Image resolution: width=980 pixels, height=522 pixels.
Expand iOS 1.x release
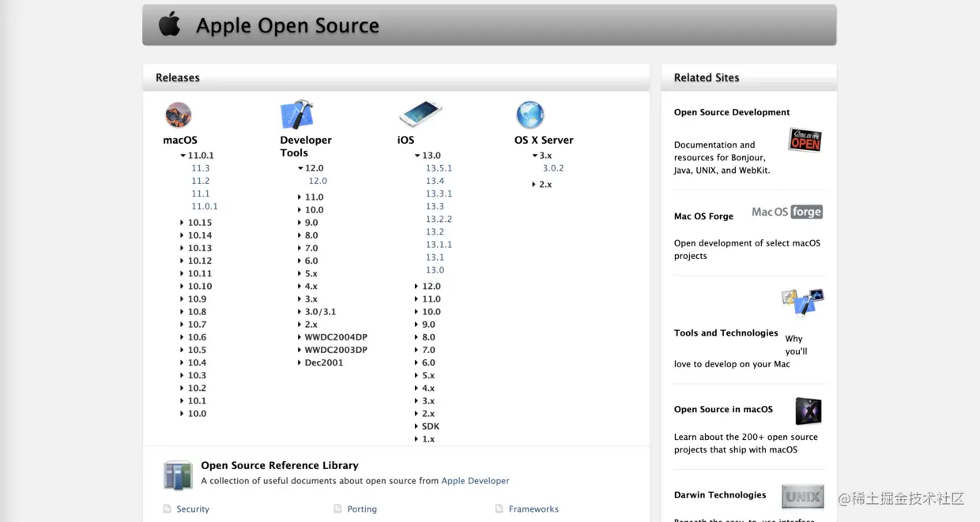(x=416, y=439)
